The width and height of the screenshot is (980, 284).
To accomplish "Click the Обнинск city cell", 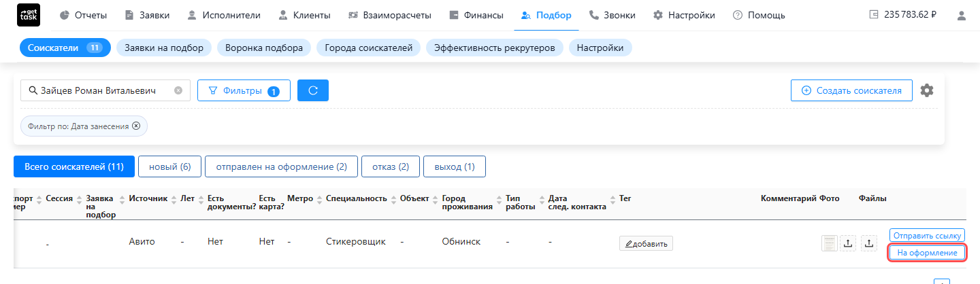I will pyautogui.click(x=461, y=241).
